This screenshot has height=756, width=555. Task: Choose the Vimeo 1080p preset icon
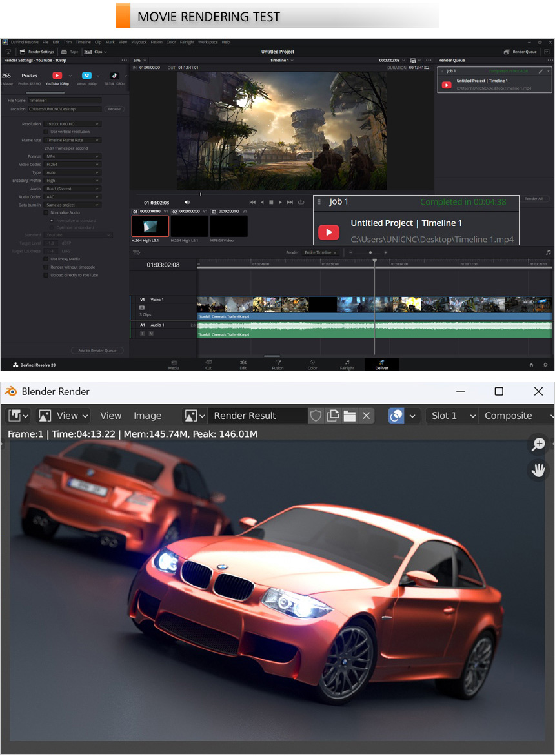[86, 76]
